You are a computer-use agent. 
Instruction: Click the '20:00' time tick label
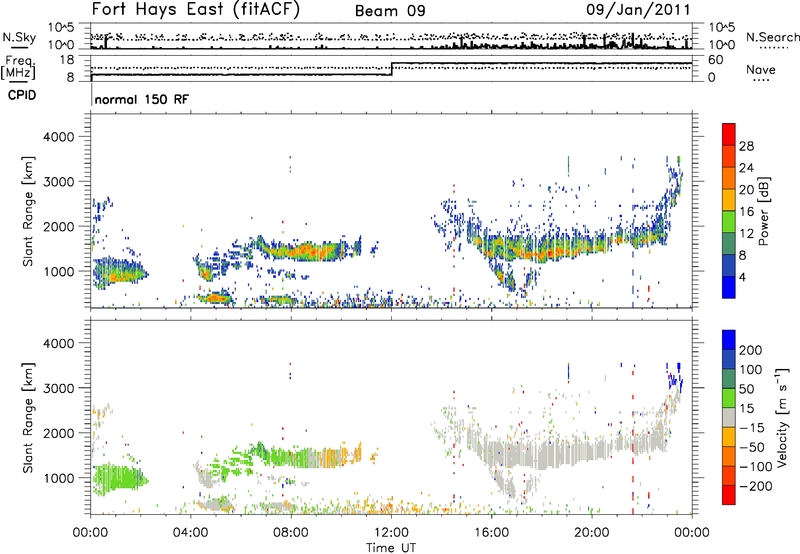click(x=591, y=533)
